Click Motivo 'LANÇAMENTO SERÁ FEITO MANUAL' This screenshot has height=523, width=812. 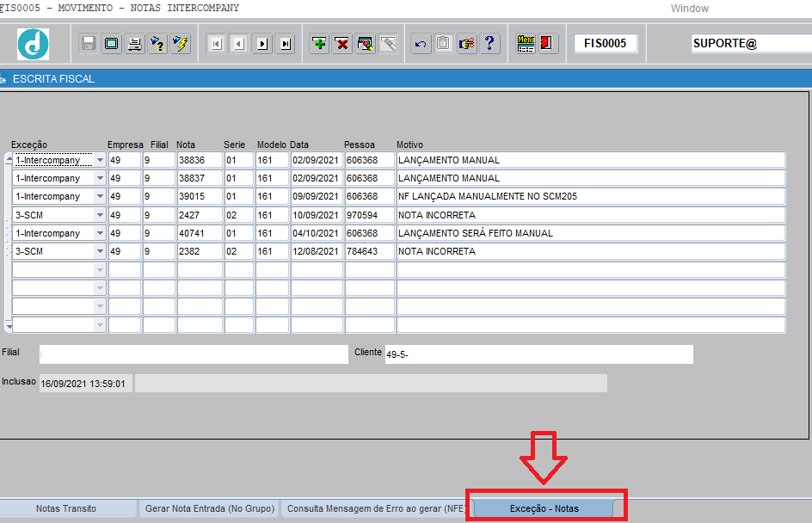591,233
